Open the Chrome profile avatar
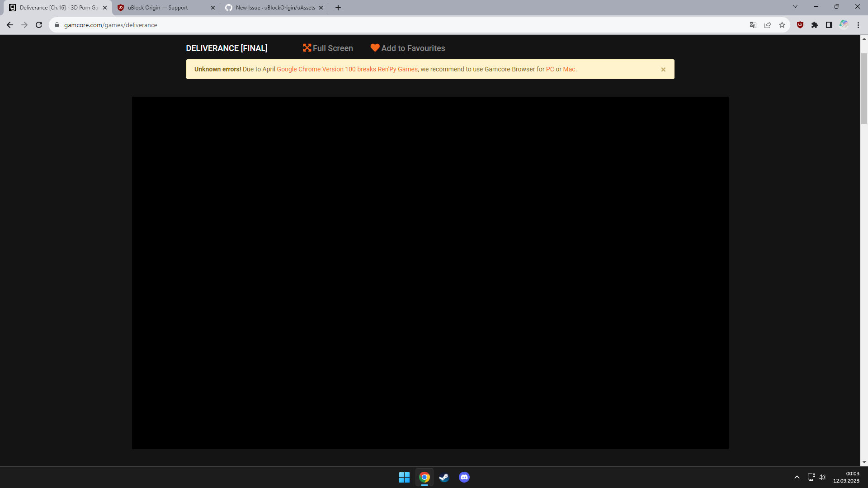The height and width of the screenshot is (488, 868). point(844,24)
